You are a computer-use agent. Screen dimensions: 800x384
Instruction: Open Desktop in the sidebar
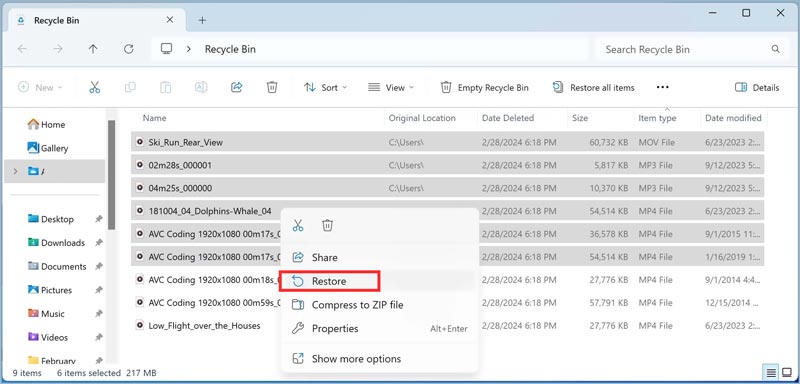[x=51, y=219]
